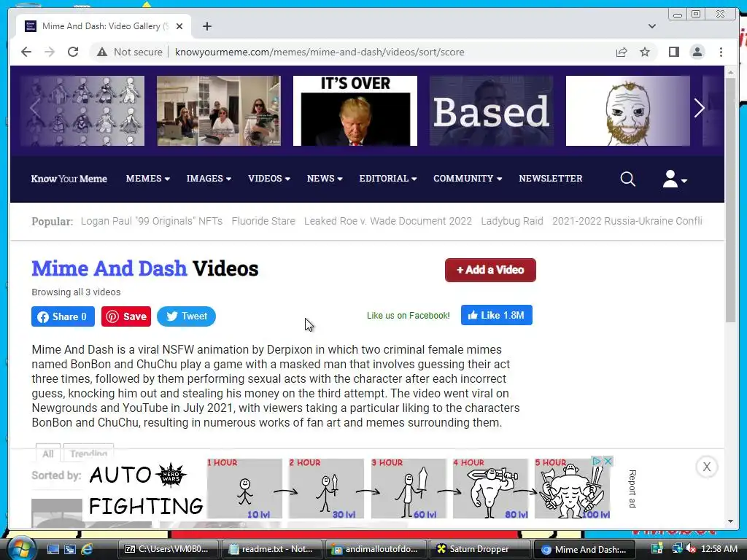Bookmark this page with the star icon
747x560 pixels.
(645, 52)
